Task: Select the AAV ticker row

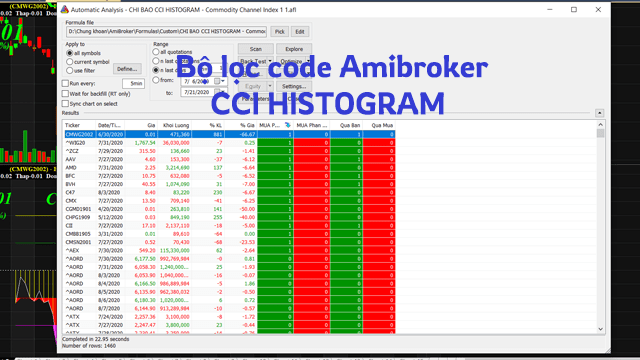Action: (x=229, y=159)
